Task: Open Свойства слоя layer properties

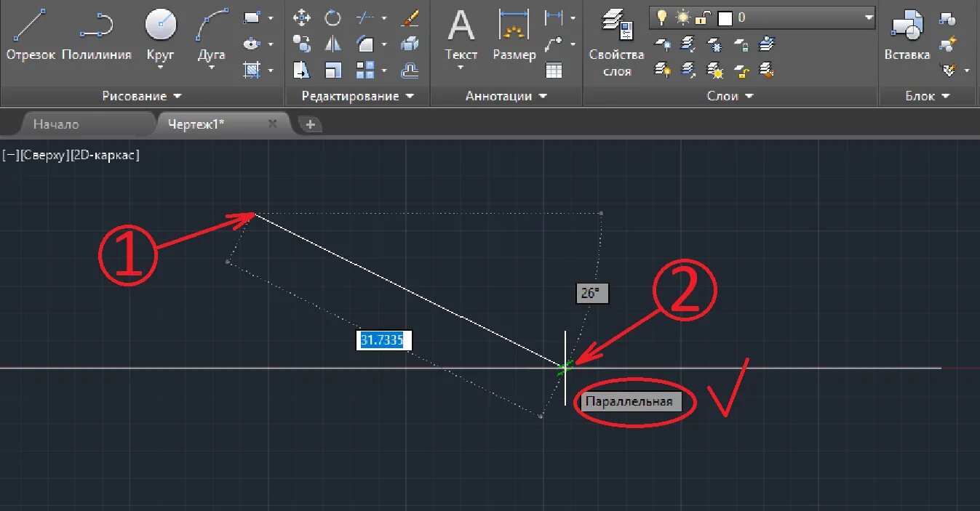Action: coord(616,42)
